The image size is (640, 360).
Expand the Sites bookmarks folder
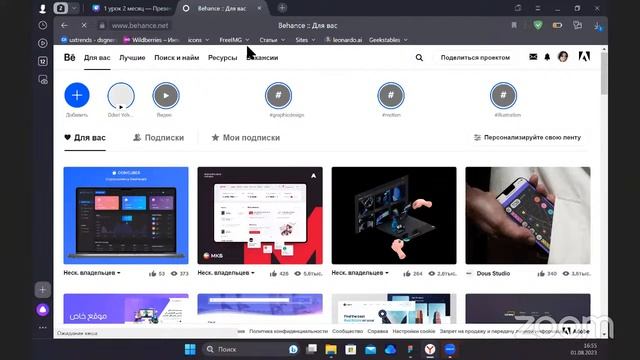tap(305, 40)
